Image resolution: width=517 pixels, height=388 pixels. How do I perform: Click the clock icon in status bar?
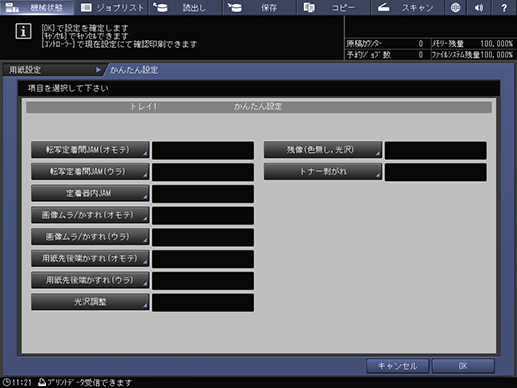(6, 382)
